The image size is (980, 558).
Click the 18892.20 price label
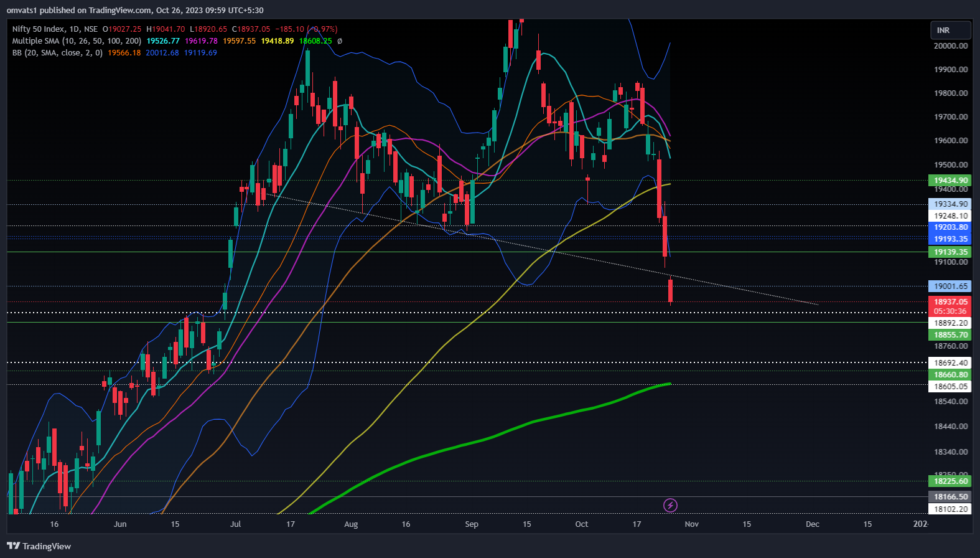[x=950, y=323]
